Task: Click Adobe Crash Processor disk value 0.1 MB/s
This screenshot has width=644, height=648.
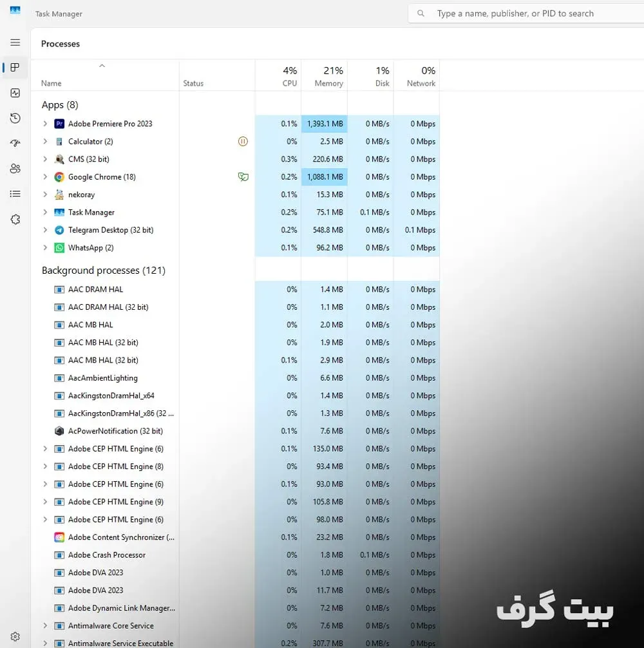Action: click(375, 555)
